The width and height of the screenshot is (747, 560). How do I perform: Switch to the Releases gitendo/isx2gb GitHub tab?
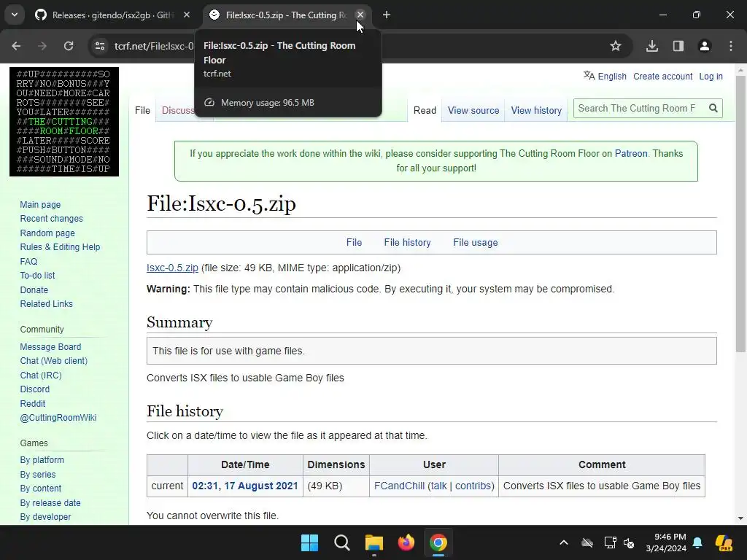[x=112, y=15]
